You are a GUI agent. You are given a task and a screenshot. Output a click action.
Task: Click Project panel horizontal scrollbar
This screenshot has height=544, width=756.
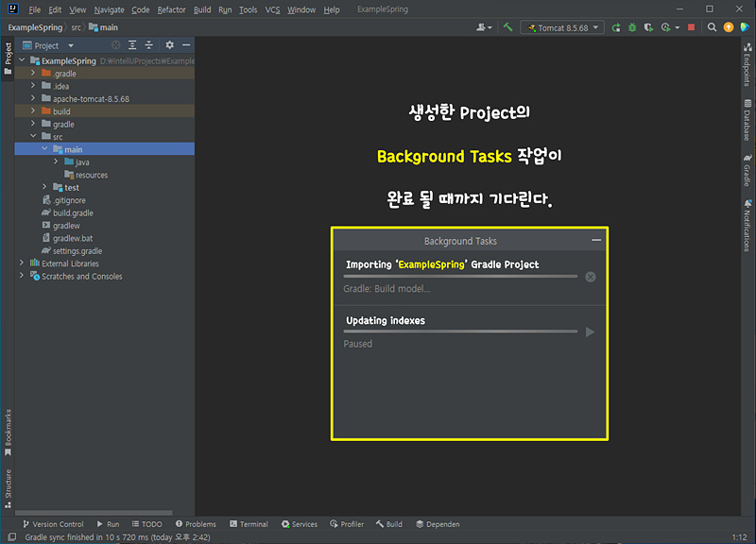tap(94, 513)
